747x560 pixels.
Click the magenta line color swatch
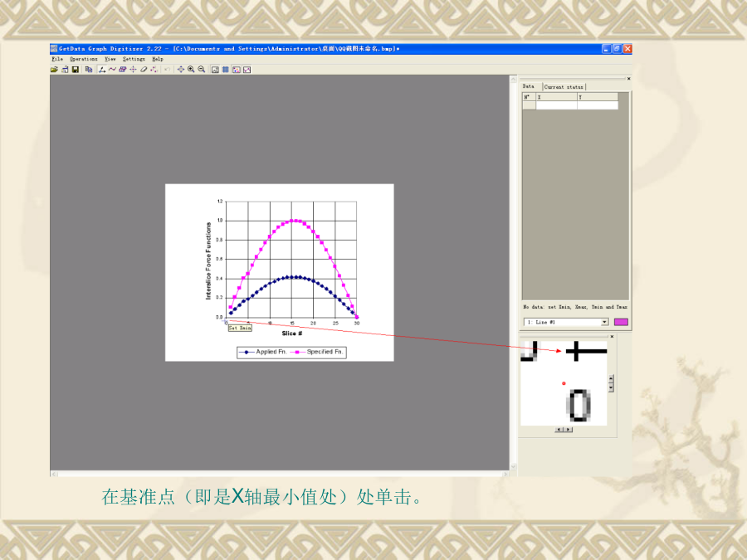pos(621,322)
